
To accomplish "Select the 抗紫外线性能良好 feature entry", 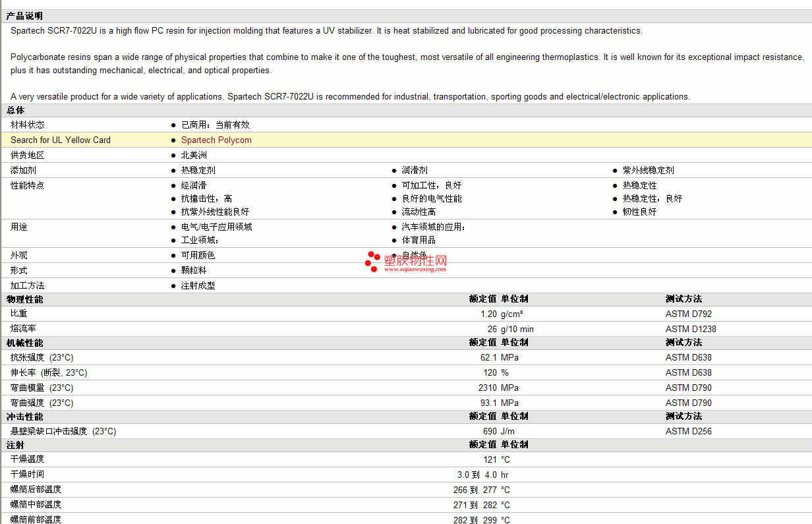I will point(216,212).
